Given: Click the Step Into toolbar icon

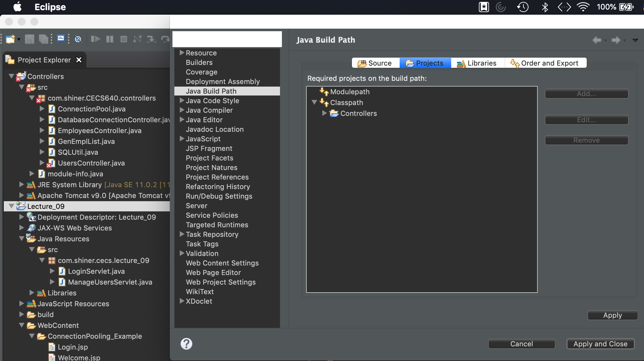Looking at the screenshot, I should (151, 39).
